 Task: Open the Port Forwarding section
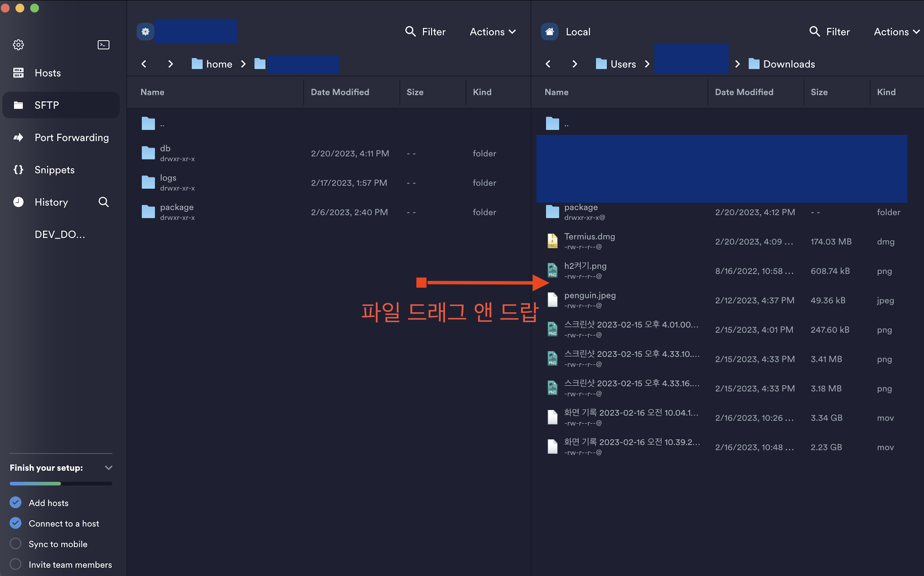71,138
